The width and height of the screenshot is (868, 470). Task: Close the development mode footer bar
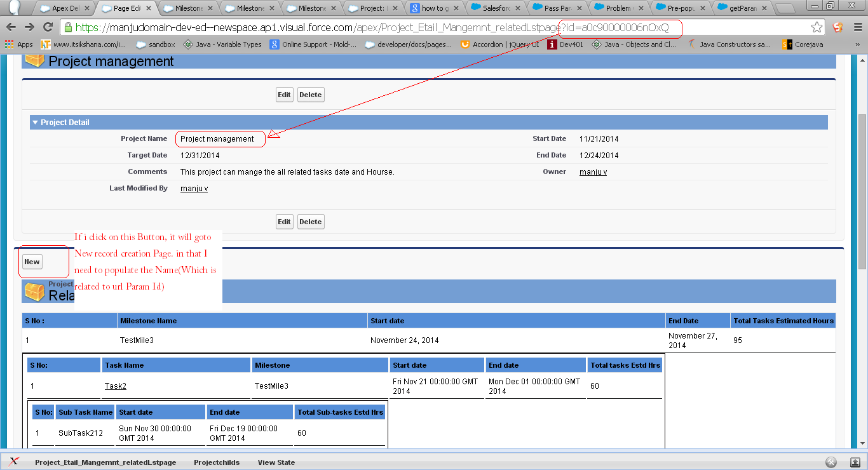coord(831,462)
